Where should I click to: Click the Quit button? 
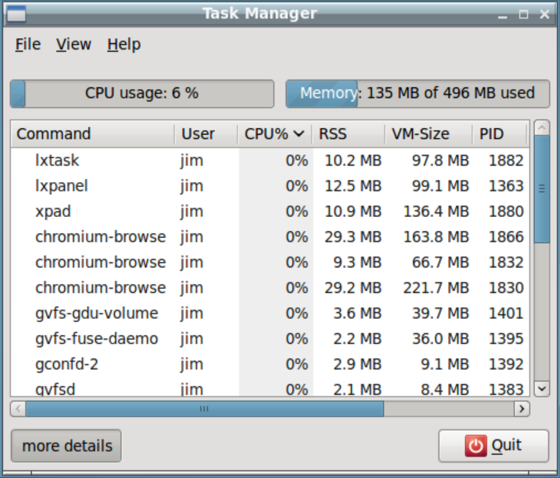point(493,446)
